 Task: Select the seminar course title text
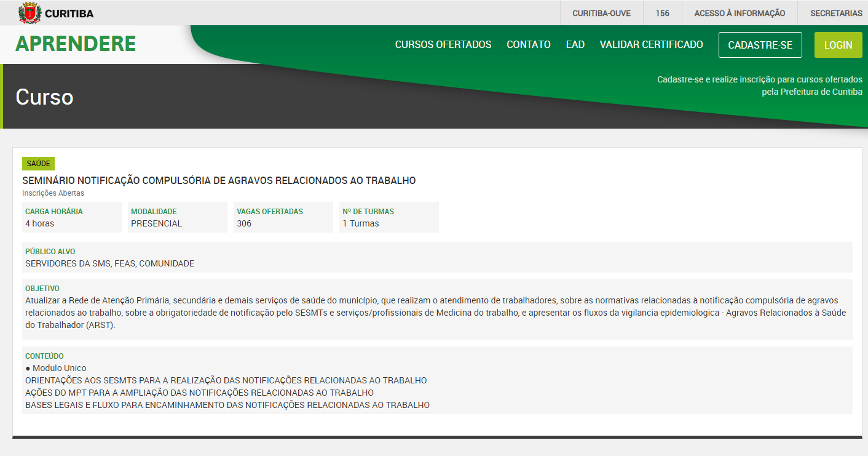[219, 180]
